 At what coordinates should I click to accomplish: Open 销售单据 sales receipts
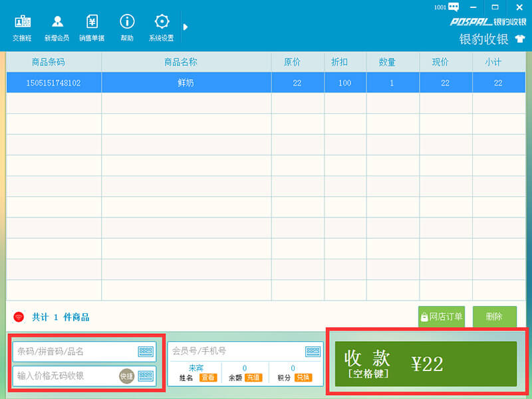[x=92, y=27]
